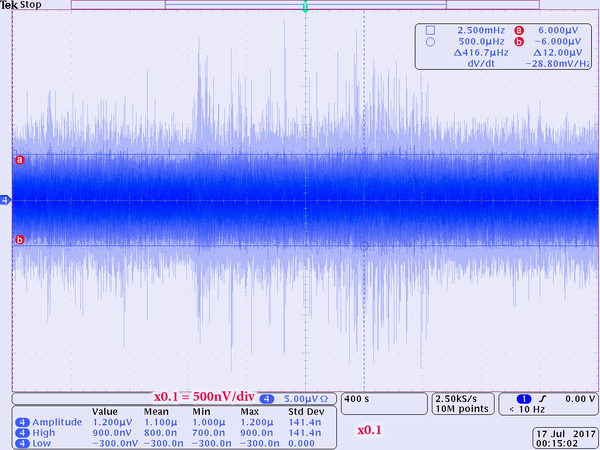
Task: Select cursor b marker on waveform
Action: 20,240
